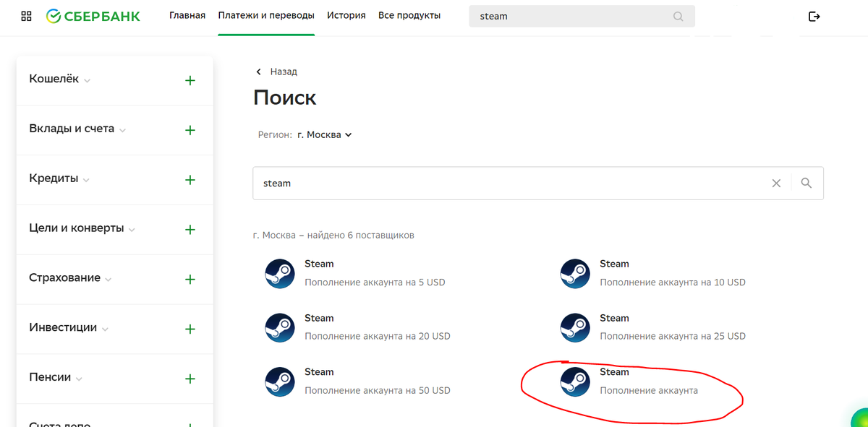Open Steam icon for 20 USD top-up
Image resolution: width=868 pixels, height=427 pixels.
click(279, 328)
